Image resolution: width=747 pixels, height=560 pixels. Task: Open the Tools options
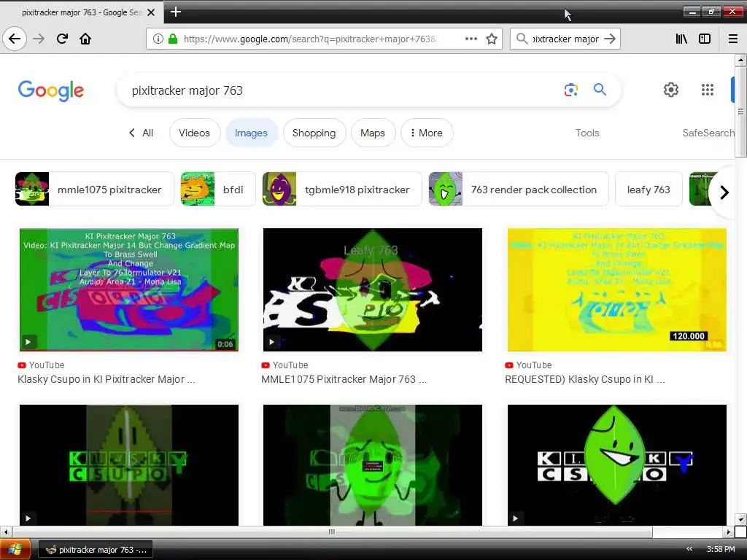click(x=587, y=133)
